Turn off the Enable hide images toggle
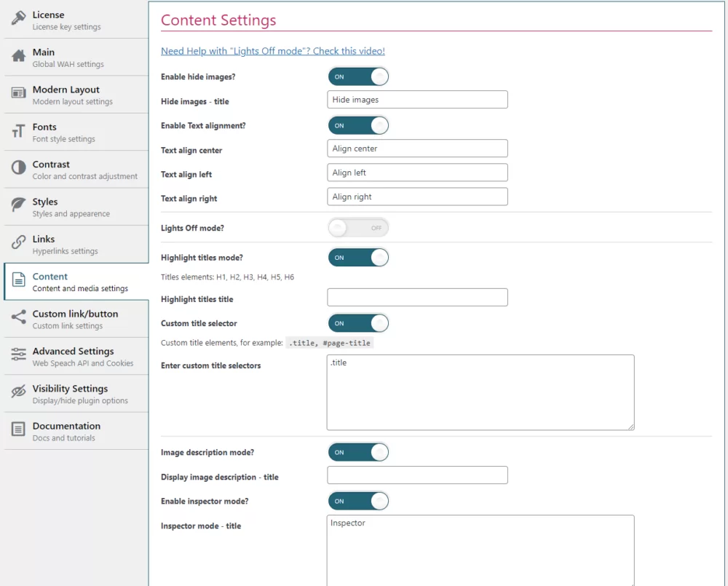This screenshot has height=586, width=728. [x=358, y=76]
